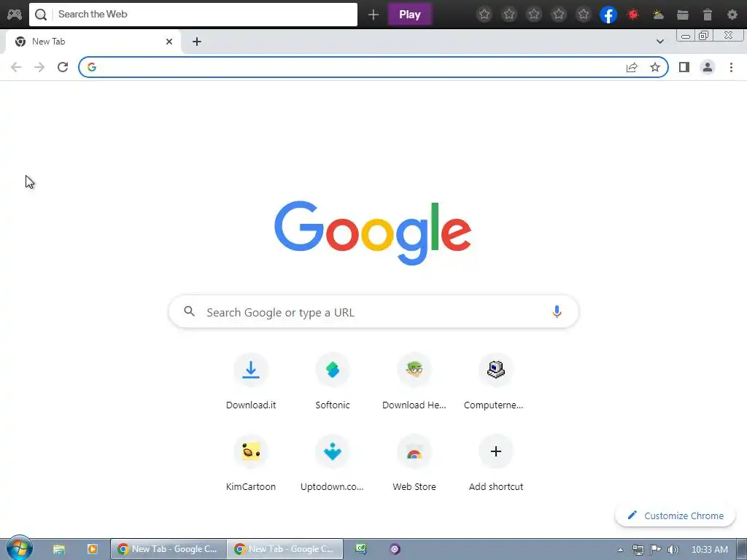Open Chrome three-dot menu

pos(731,67)
